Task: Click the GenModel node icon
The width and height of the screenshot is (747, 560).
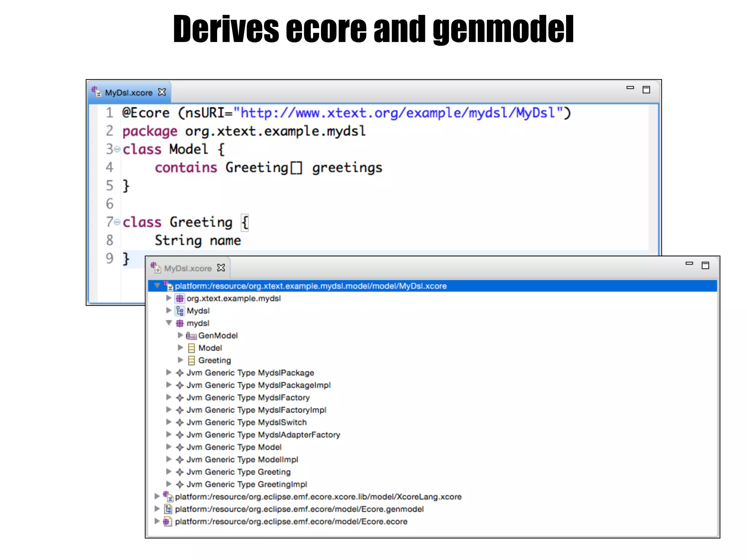Action: click(x=191, y=336)
